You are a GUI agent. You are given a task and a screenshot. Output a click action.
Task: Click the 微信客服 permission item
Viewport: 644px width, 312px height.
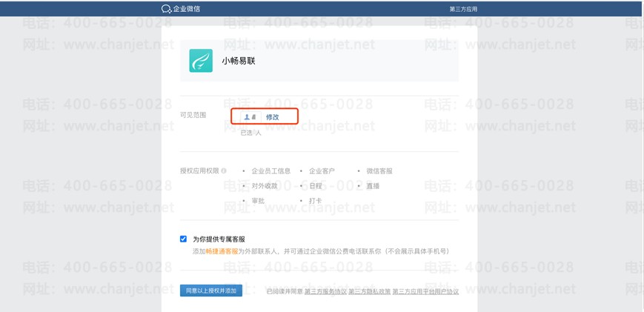pos(379,171)
